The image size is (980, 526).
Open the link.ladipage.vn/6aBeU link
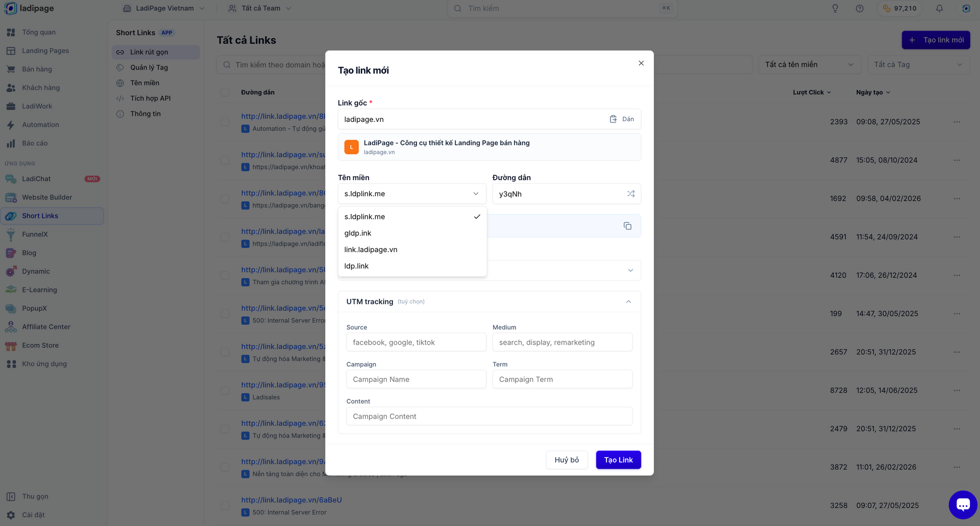291,500
